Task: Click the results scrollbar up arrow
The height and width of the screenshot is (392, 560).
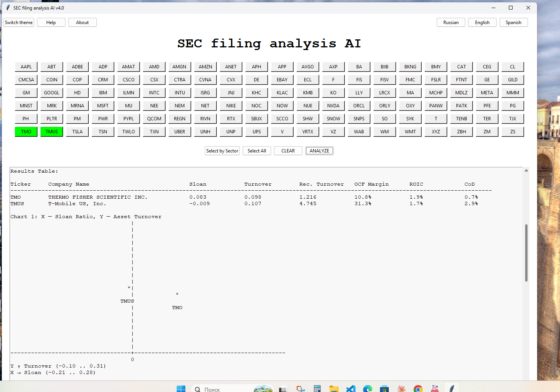Action: [526, 170]
